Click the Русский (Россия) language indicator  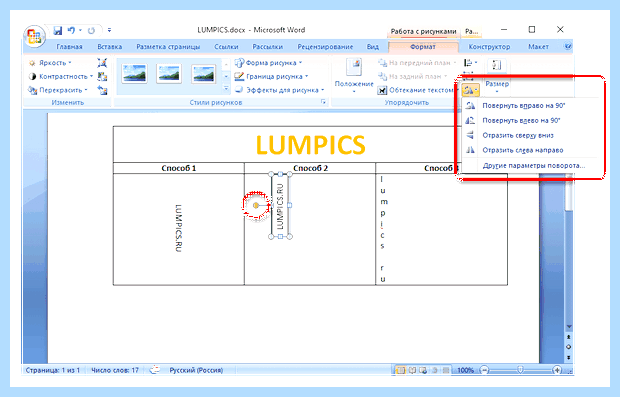tap(196, 370)
